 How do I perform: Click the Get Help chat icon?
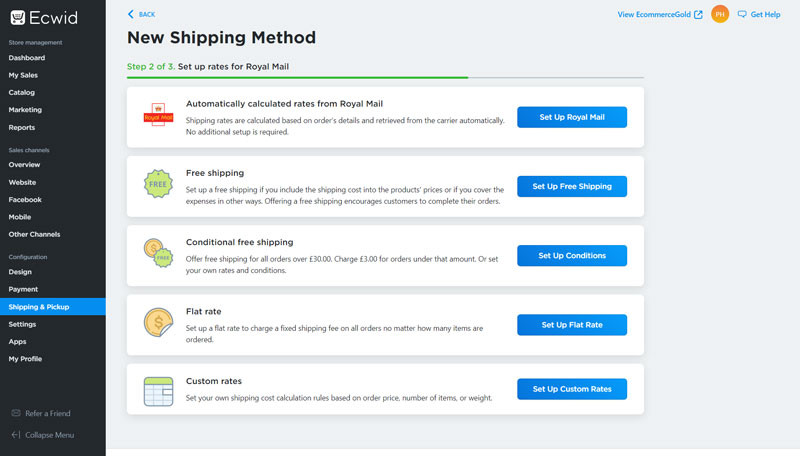point(742,14)
